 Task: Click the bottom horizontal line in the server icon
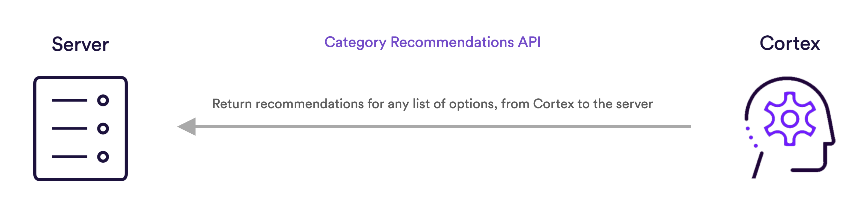tap(70, 157)
